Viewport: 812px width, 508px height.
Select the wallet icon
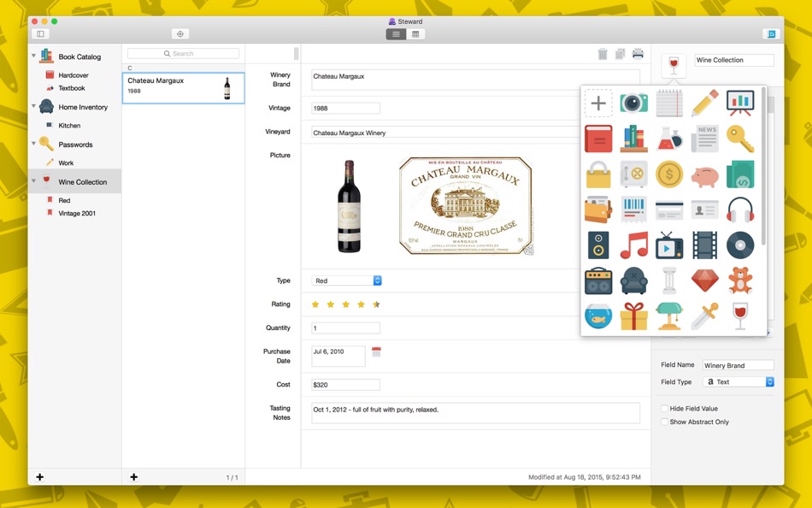pos(598,210)
